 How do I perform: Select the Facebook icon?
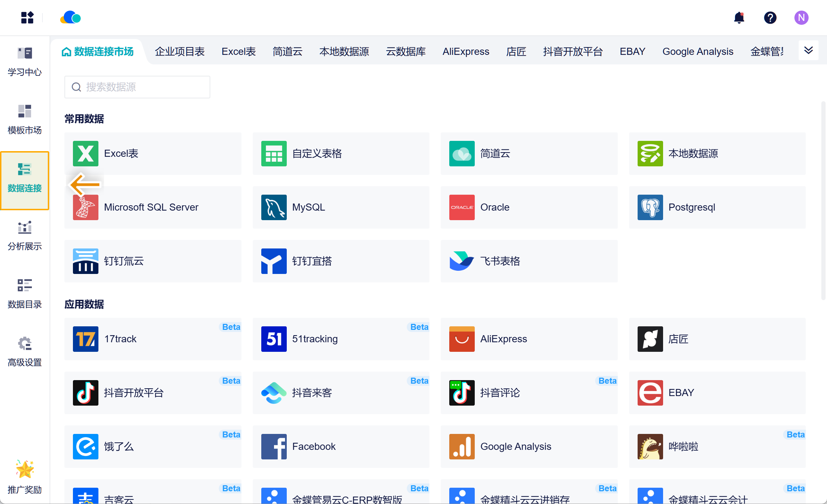pyautogui.click(x=274, y=447)
